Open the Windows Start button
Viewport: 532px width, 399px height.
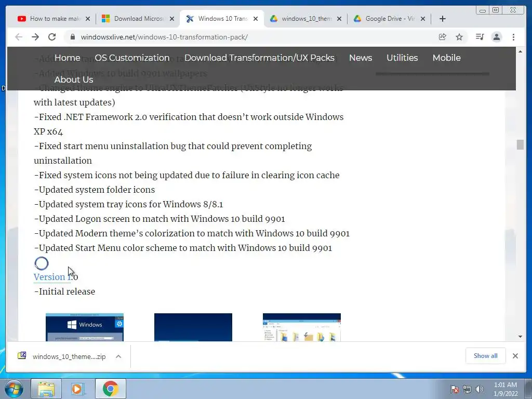tap(14, 389)
